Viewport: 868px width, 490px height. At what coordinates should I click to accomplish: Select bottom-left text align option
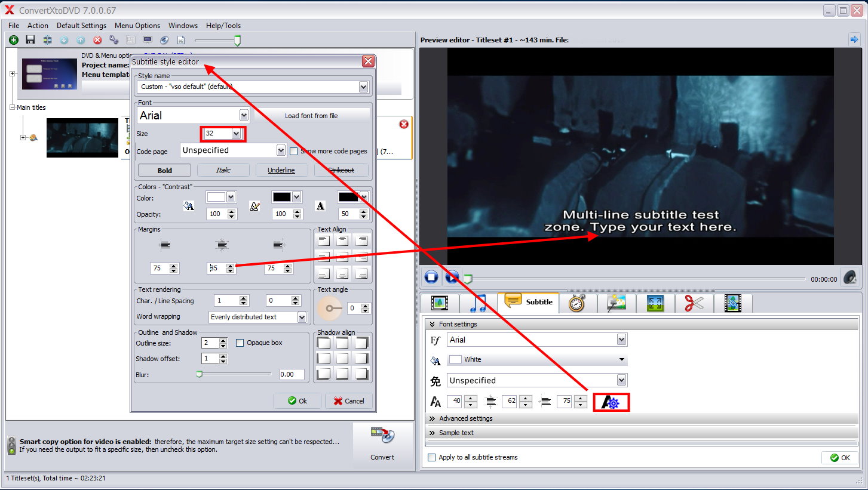coord(323,273)
